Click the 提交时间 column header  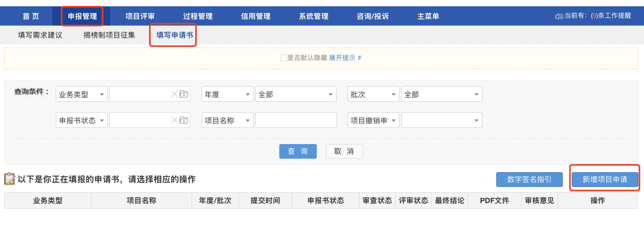point(265,200)
